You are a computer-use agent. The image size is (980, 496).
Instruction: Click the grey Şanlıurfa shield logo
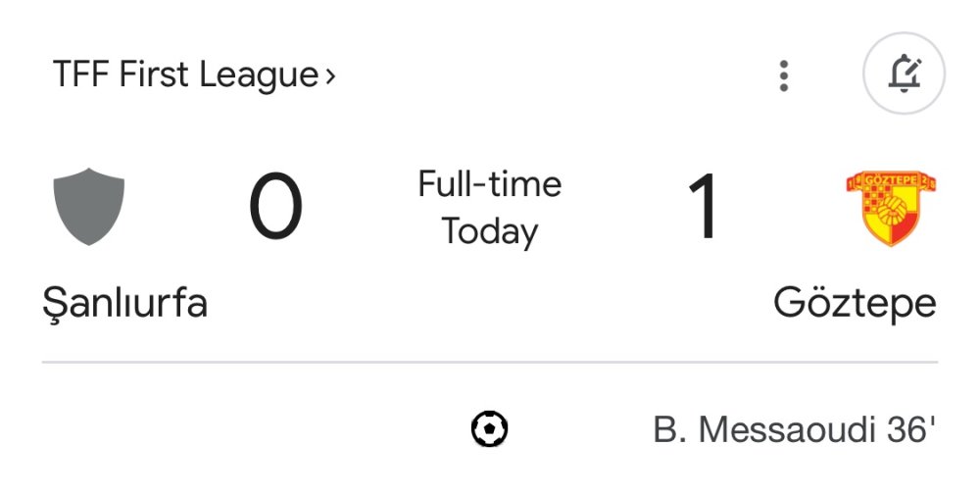coord(88,206)
